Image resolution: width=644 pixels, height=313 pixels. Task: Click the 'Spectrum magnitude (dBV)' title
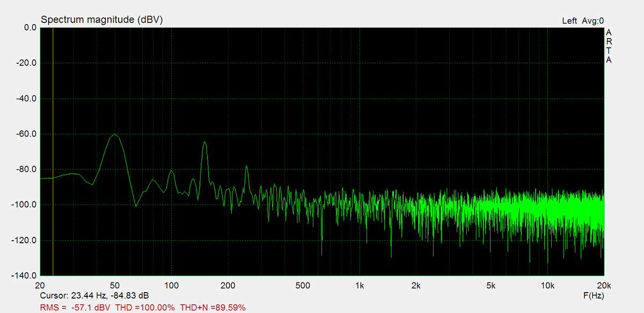pyautogui.click(x=101, y=20)
